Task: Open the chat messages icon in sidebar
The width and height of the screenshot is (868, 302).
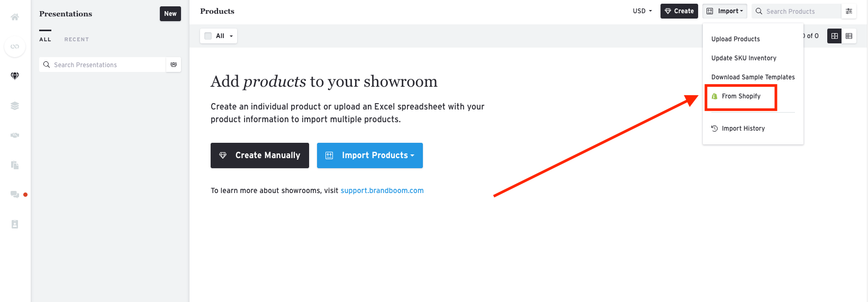Action: pos(15,195)
